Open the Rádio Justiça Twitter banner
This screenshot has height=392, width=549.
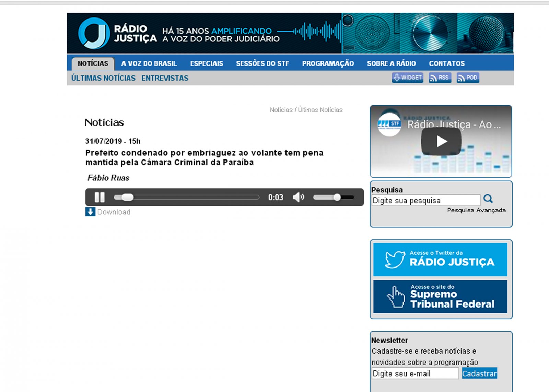(x=440, y=260)
